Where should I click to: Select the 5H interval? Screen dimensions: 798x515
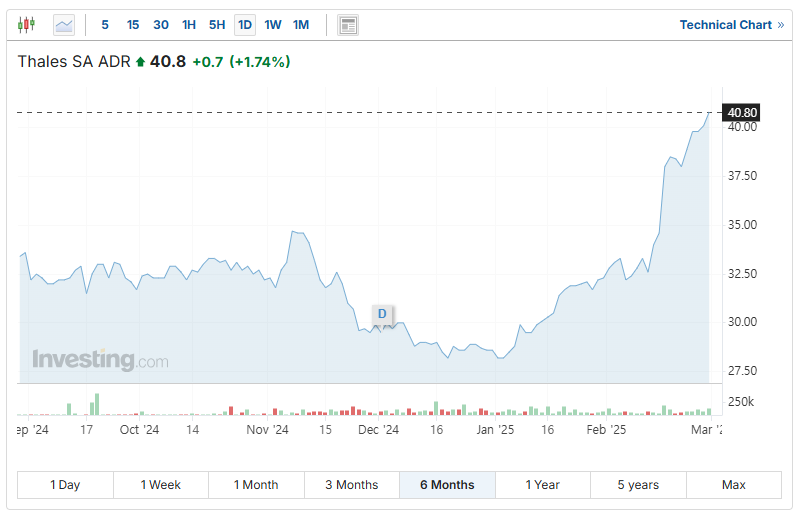pyautogui.click(x=217, y=24)
